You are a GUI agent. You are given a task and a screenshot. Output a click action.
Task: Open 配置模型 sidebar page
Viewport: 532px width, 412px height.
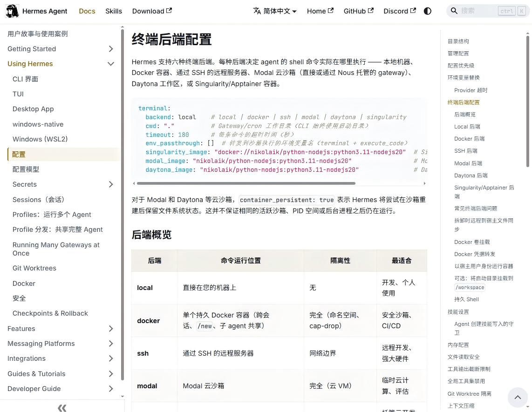(26, 169)
